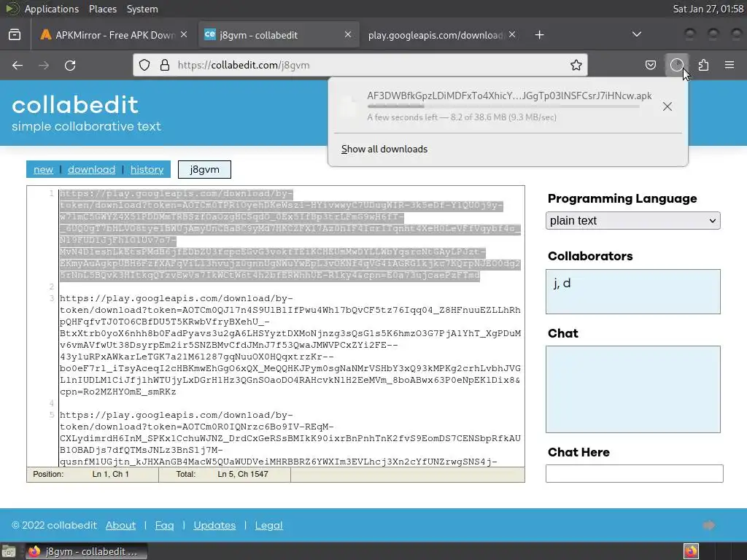Open the Updates footer link

click(x=214, y=525)
